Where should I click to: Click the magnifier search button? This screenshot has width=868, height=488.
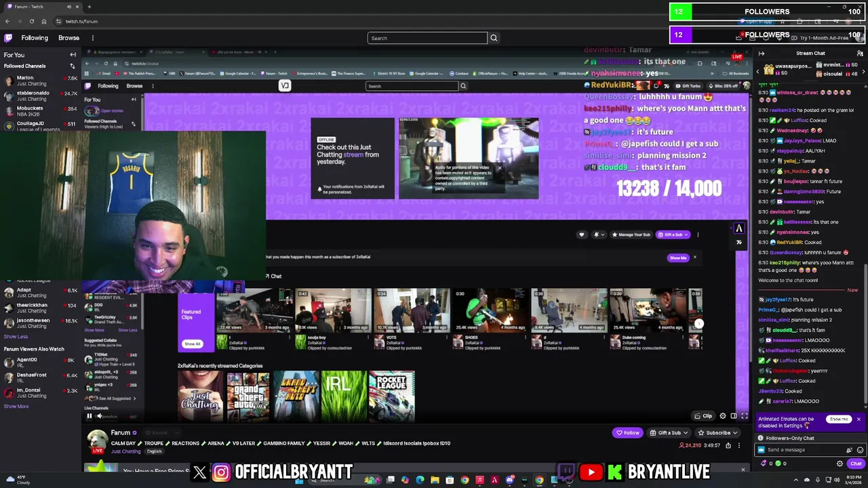[x=494, y=38]
